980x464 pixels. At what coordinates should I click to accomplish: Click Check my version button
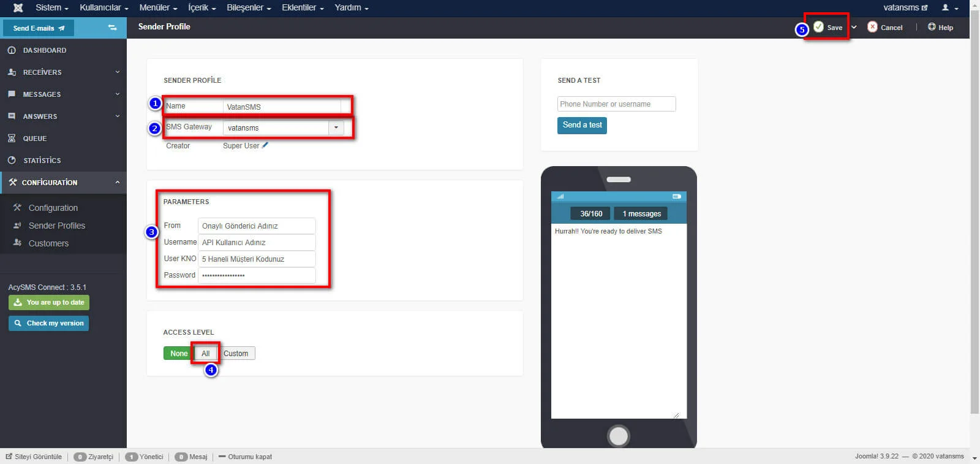[49, 323]
